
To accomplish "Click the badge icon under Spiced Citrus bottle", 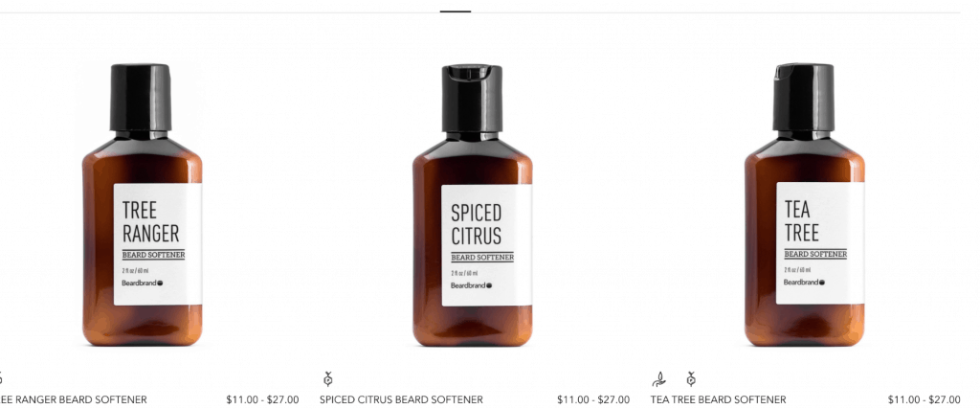I will click(328, 378).
